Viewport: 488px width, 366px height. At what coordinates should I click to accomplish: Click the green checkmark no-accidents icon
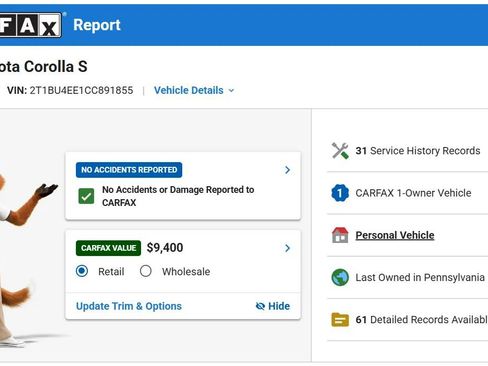pyautogui.click(x=86, y=196)
